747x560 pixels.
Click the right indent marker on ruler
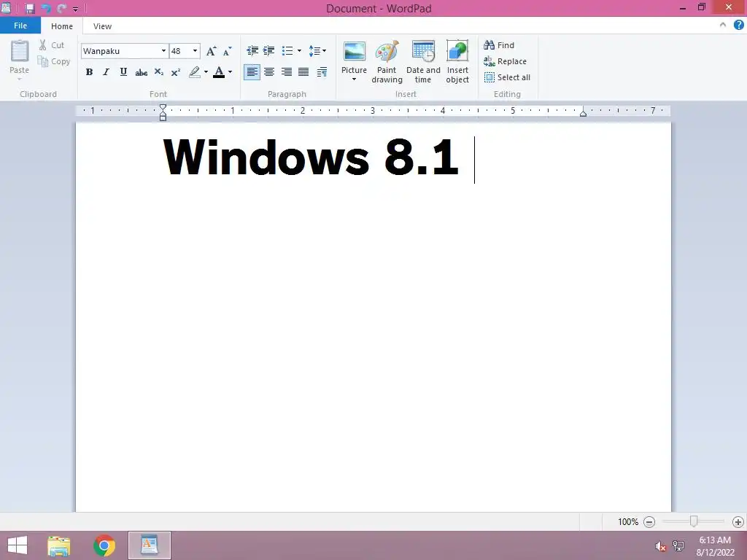(x=583, y=113)
